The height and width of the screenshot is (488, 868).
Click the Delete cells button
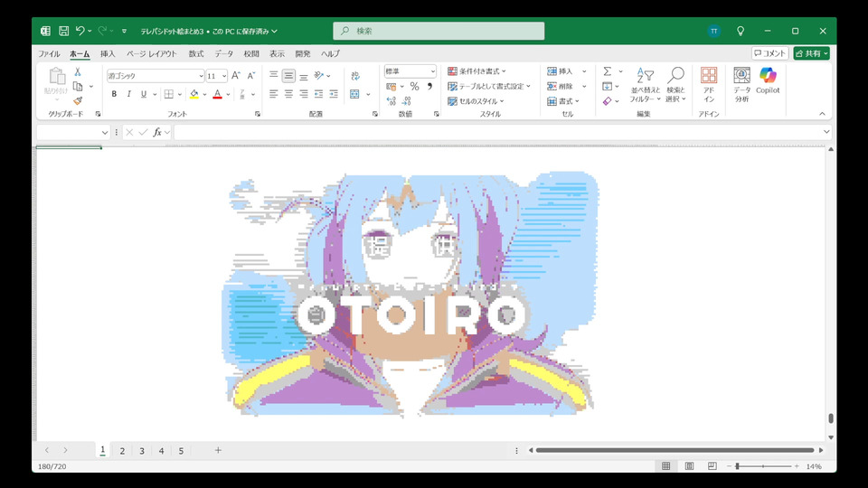click(561, 87)
